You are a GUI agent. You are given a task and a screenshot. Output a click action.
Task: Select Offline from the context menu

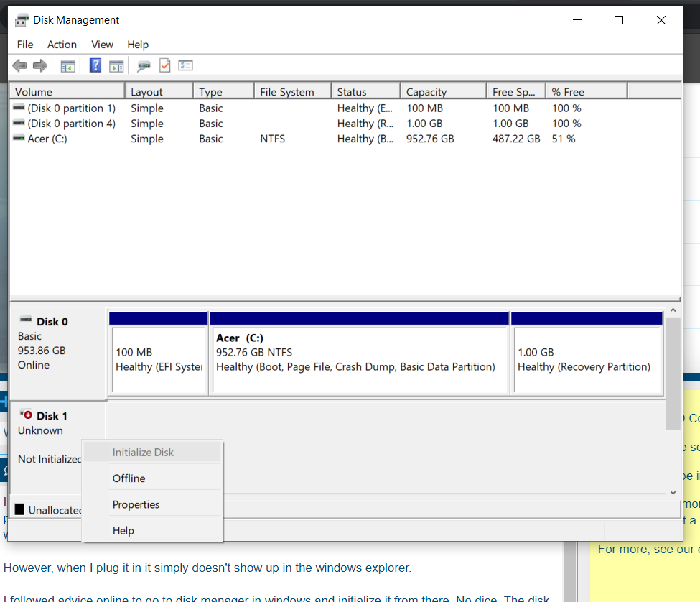(129, 478)
